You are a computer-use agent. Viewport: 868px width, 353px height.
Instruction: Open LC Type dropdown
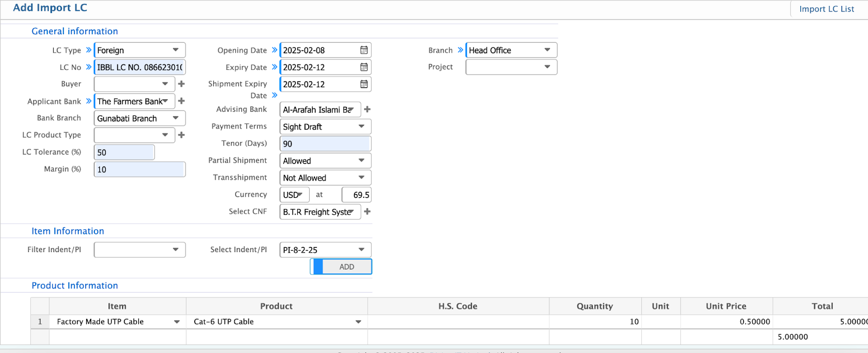pos(140,50)
